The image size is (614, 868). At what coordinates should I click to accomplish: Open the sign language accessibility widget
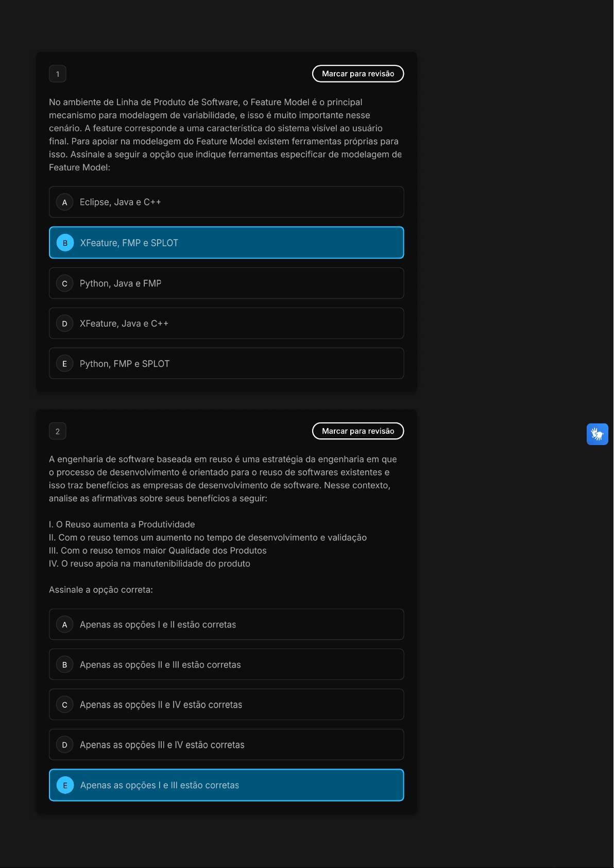point(597,434)
